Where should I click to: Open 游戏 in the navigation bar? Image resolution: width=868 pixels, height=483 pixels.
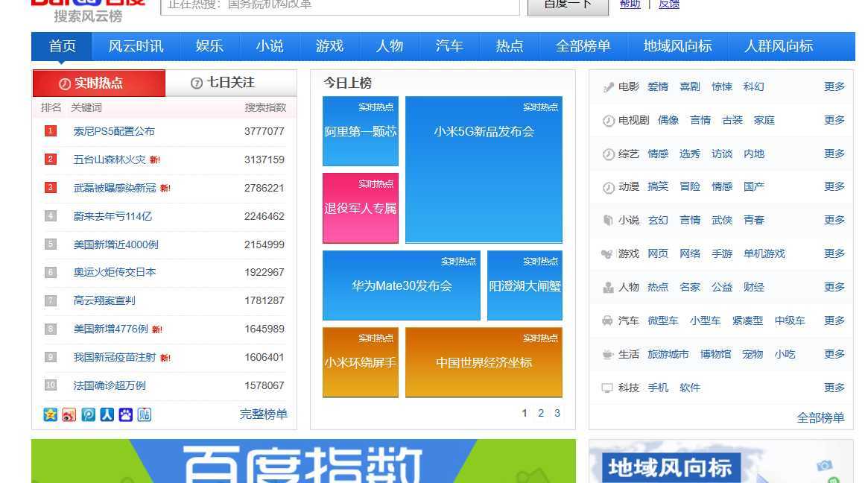pos(329,46)
